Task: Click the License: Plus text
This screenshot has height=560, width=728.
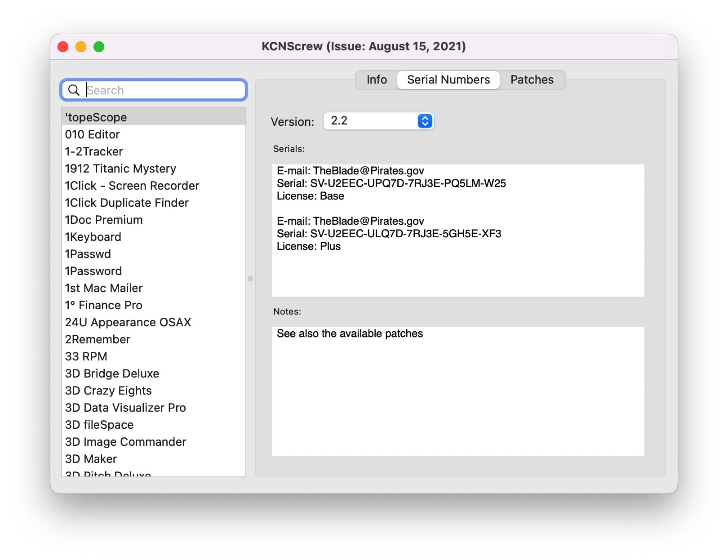Action: pos(308,246)
